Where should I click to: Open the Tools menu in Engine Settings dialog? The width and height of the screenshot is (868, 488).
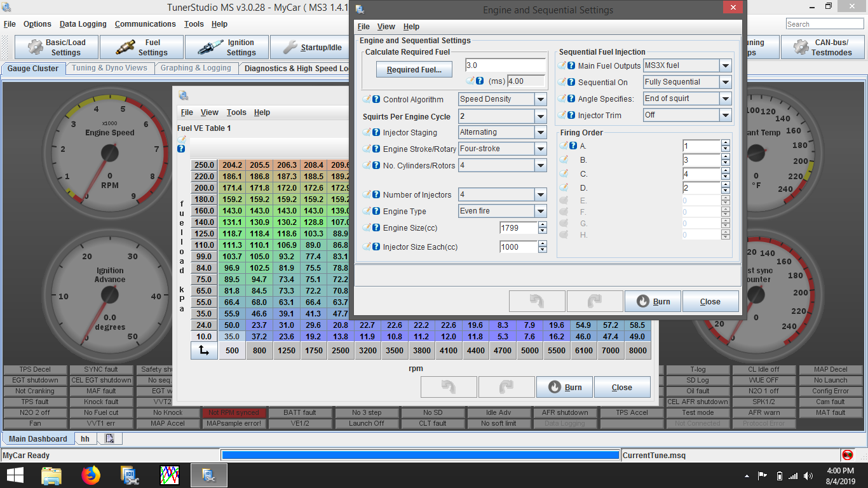[236, 112]
